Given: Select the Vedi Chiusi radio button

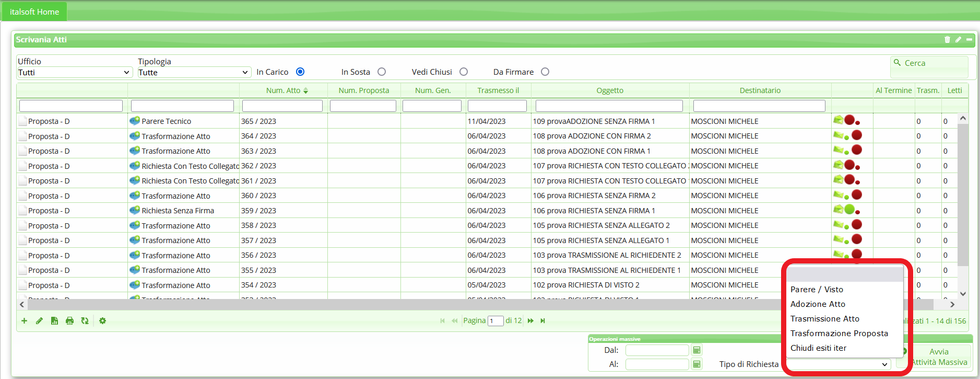Looking at the screenshot, I should [464, 72].
